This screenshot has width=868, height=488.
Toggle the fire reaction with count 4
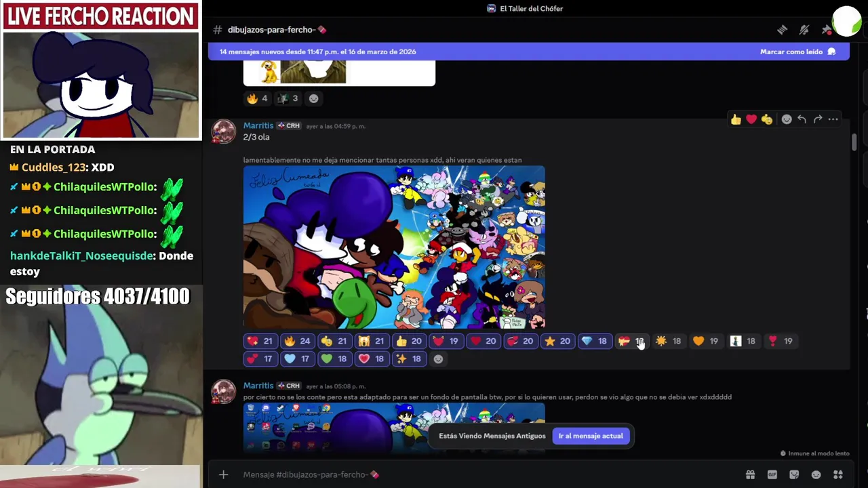[258, 98]
